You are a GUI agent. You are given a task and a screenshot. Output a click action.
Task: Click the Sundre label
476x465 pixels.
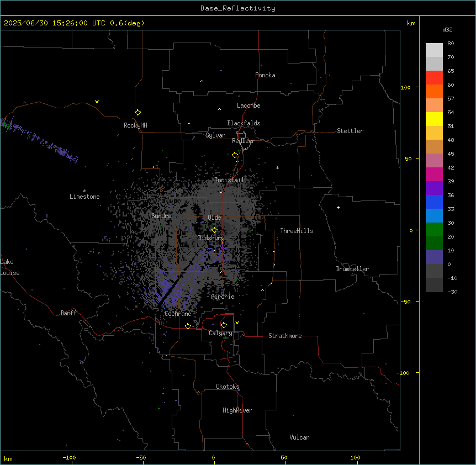161,216
